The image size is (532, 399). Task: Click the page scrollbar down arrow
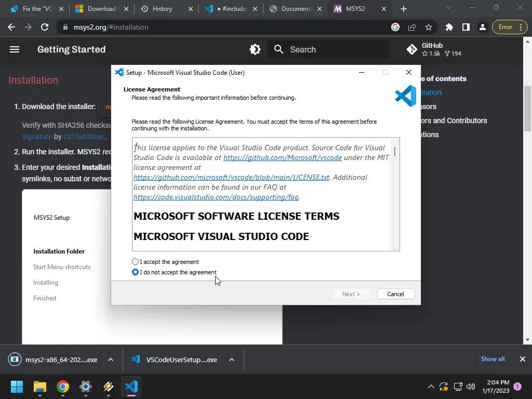pos(528,340)
